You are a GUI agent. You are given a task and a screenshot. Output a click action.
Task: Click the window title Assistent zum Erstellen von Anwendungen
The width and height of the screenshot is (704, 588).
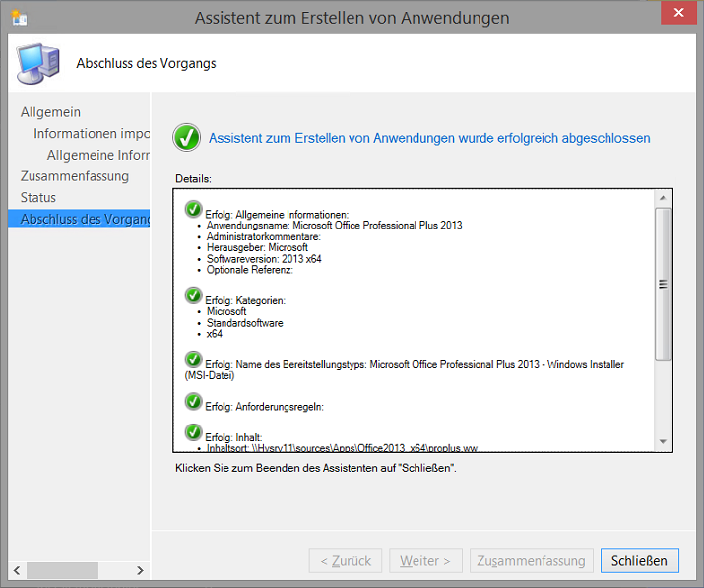[x=352, y=18]
